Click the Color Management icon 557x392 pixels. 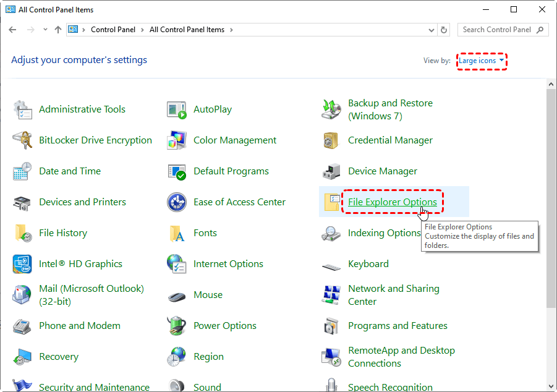[x=177, y=140]
